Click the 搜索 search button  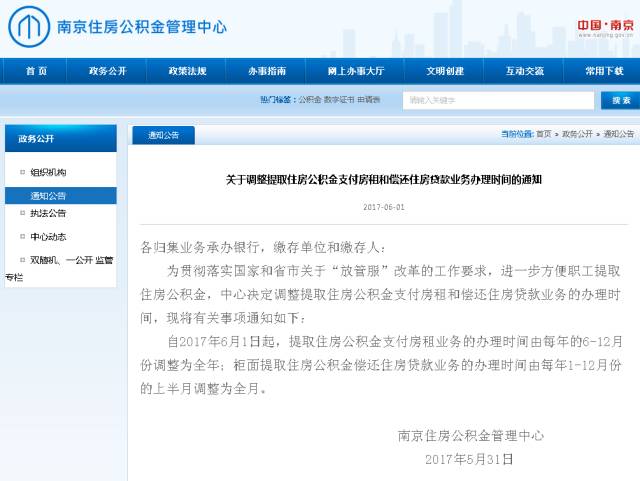(621, 100)
